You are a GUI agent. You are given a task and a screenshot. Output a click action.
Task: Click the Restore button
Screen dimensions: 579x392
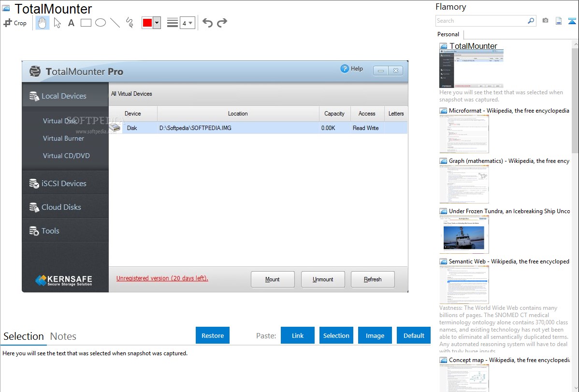point(212,335)
